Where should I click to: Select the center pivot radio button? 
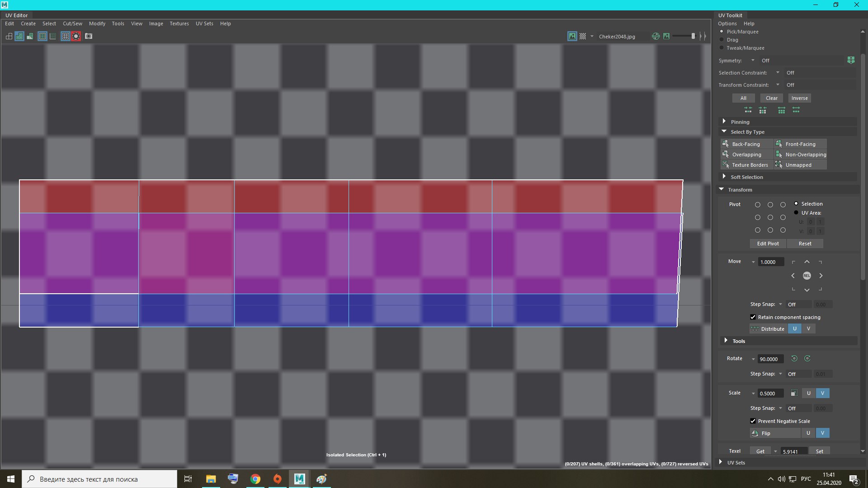click(770, 217)
